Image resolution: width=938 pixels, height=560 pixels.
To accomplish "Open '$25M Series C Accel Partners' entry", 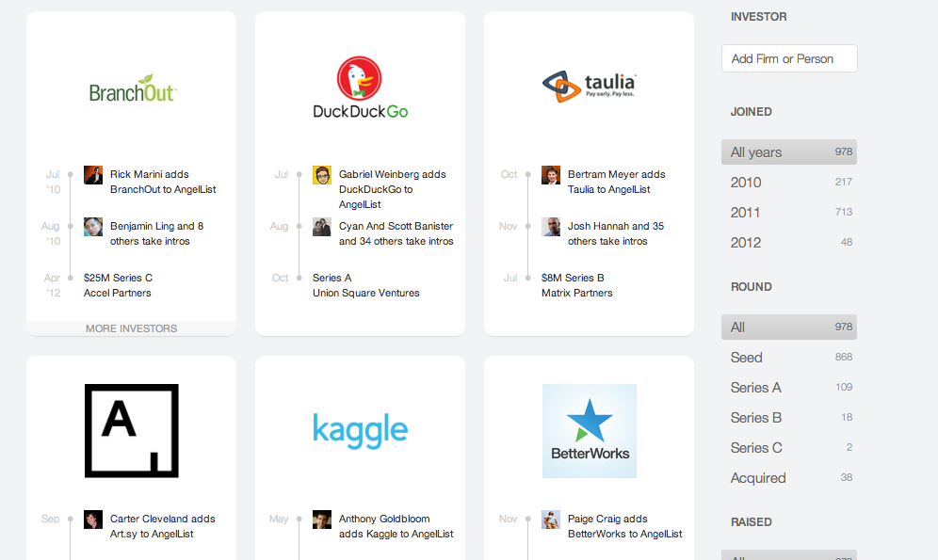I will click(118, 285).
